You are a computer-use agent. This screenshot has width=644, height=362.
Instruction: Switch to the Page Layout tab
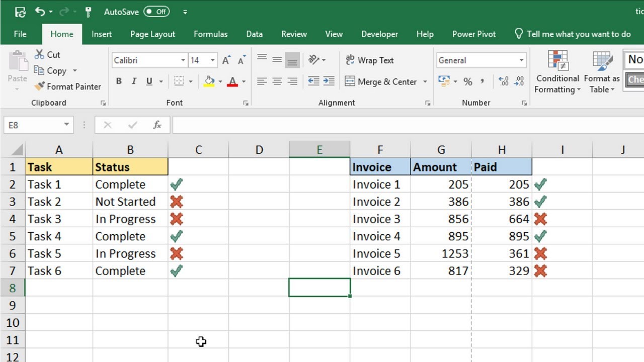[152, 34]
